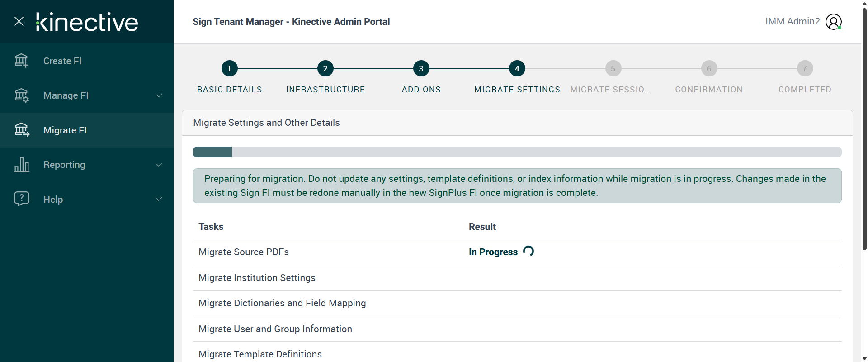This screenshot has height=362, width=868.
Task: Click the Reporting bar chart icon
Action: coord(21,165)
